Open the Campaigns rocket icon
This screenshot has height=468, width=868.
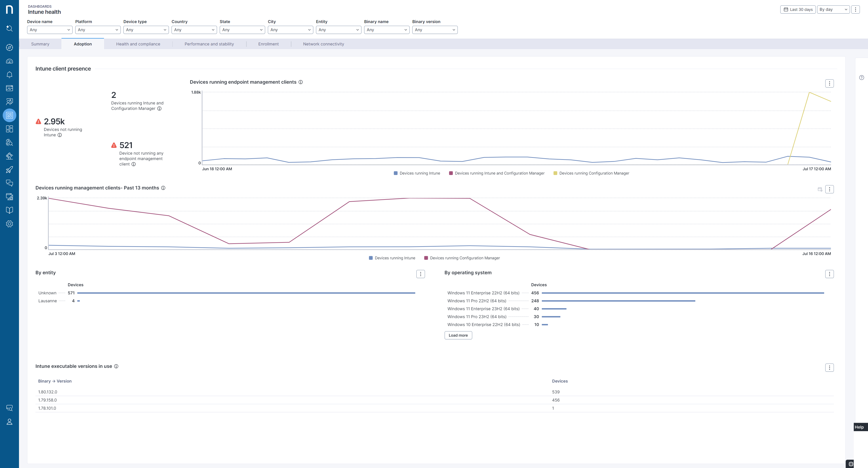9,170
